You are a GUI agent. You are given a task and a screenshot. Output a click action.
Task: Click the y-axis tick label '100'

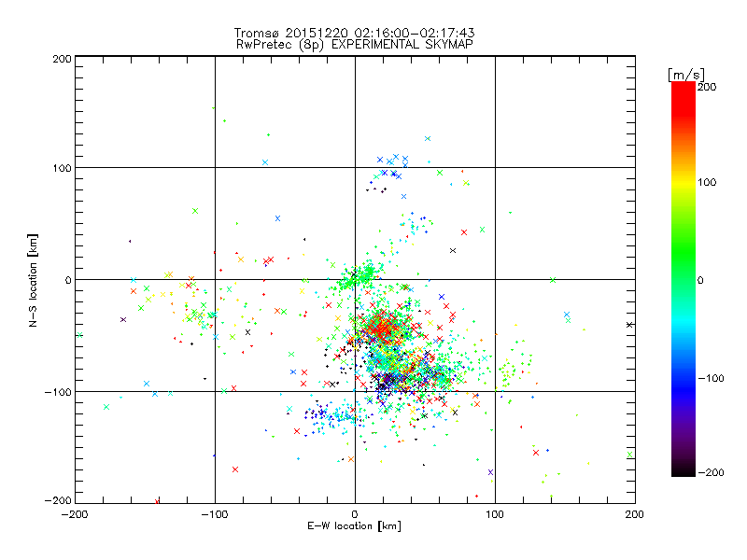pyautogui.click(x=62, y=168)
